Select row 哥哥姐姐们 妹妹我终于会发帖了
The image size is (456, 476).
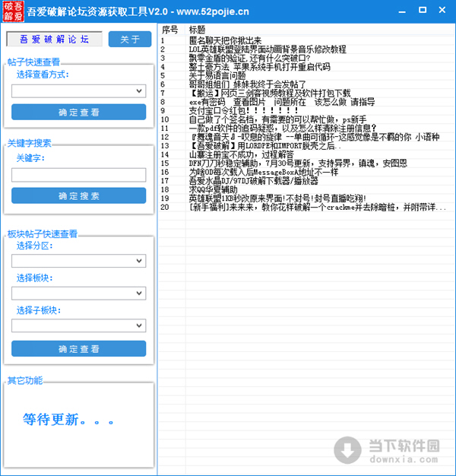coord(306,84)
